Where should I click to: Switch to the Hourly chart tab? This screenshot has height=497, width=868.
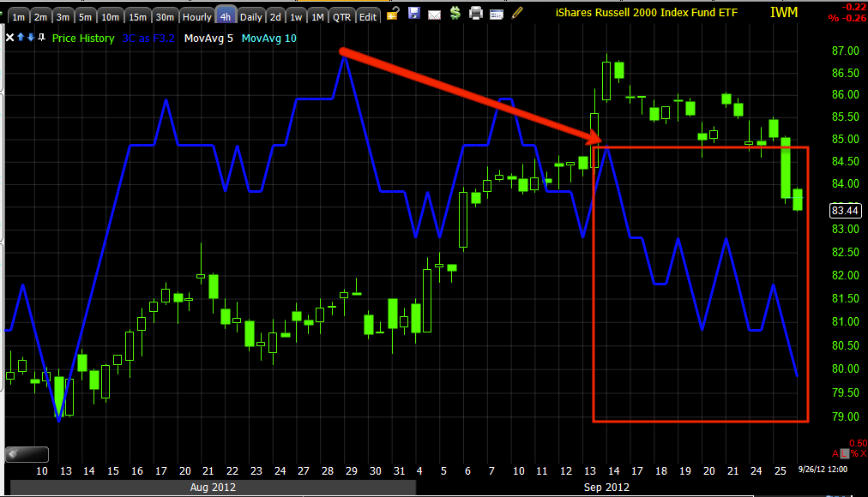(196, 17)
